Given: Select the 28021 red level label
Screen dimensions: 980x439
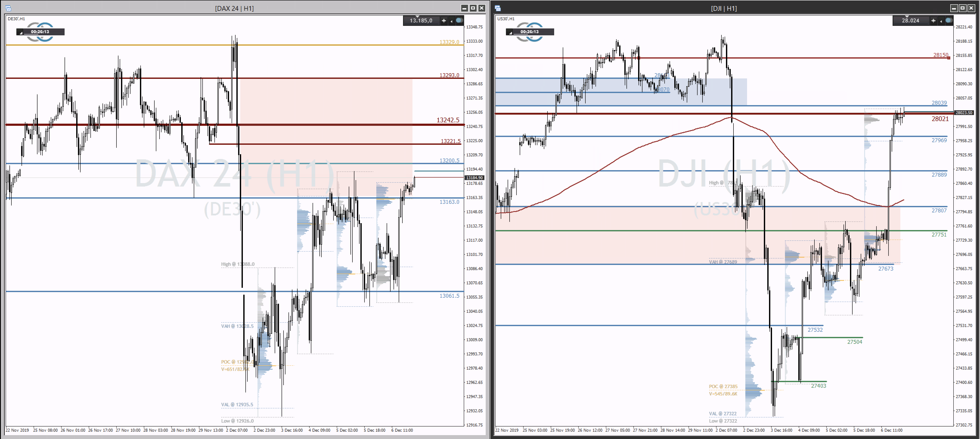Looking at the screenshot, I should tap(940, 119).
